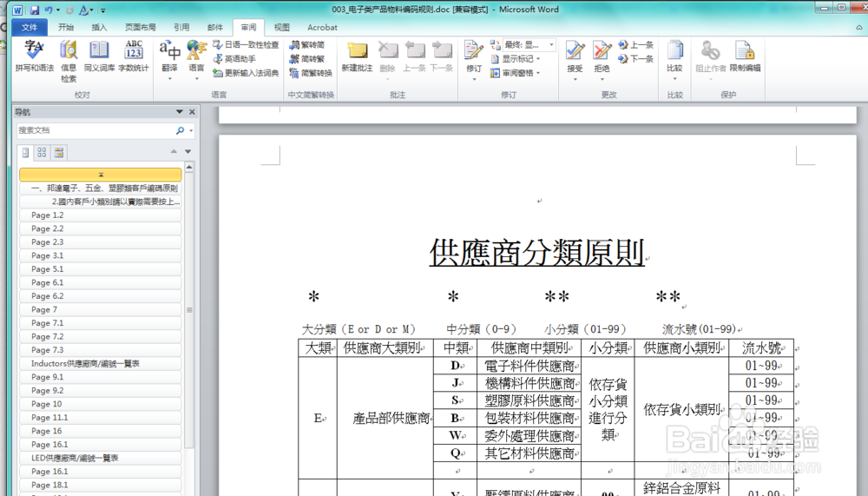The width and height of the screenshot is (868, 496).
Task: Insert a New Comment (新建批注)
Action: pyautogui.click(x=357, y=57)
